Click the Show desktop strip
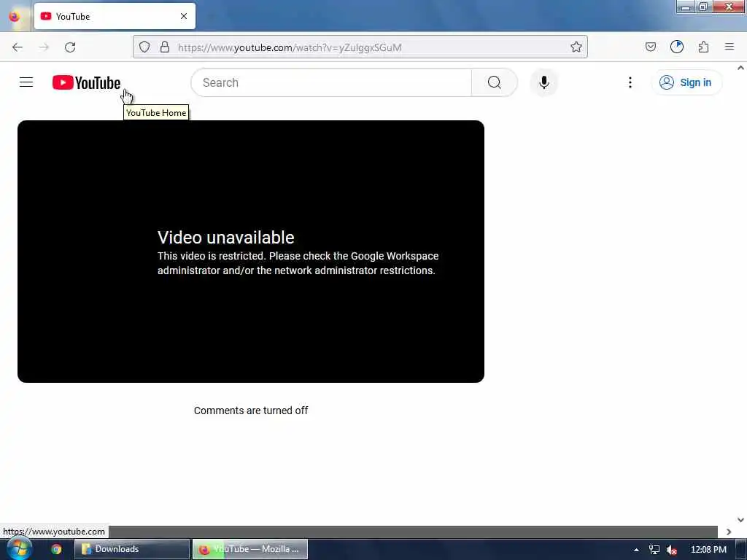This screenshot has width=747, height=560. (741, 550)
